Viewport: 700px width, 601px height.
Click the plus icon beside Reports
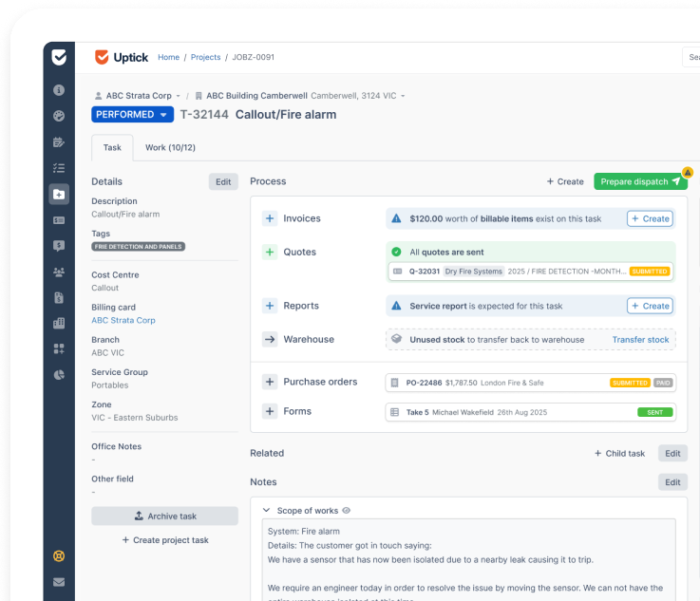point(270,306)
